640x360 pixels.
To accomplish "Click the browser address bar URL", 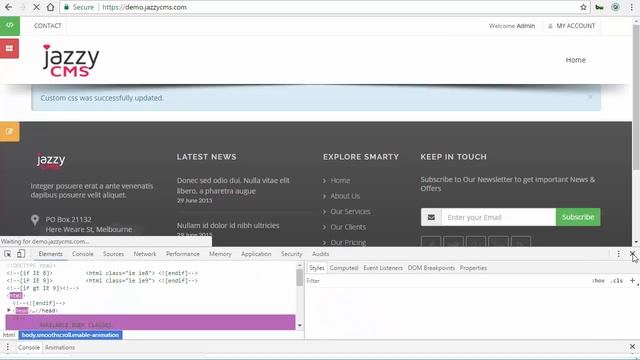I will [x=144, y=7].
